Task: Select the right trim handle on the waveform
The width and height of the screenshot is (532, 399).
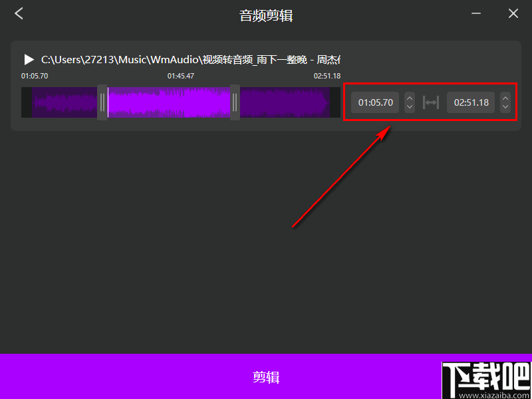Action: (x=234, y=102)
